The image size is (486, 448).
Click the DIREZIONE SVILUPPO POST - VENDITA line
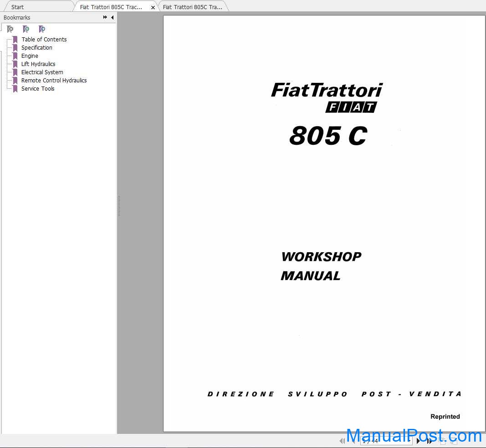pos(334,394)
